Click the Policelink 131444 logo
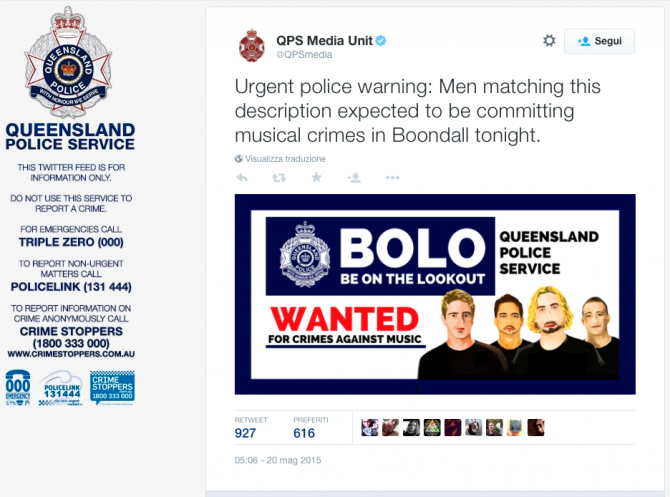Image resolution: width=670 pixels, height=497 pixels. click(x=61, y=388)
